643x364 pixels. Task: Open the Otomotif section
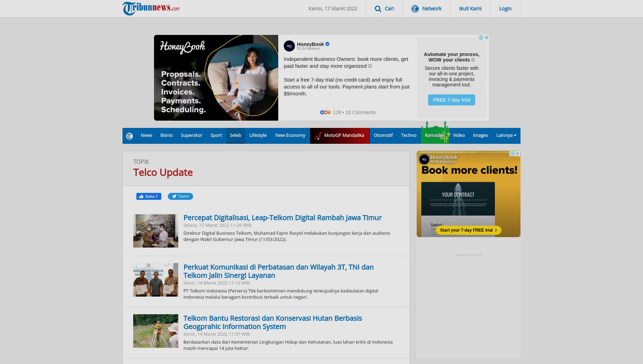(383, 136)
